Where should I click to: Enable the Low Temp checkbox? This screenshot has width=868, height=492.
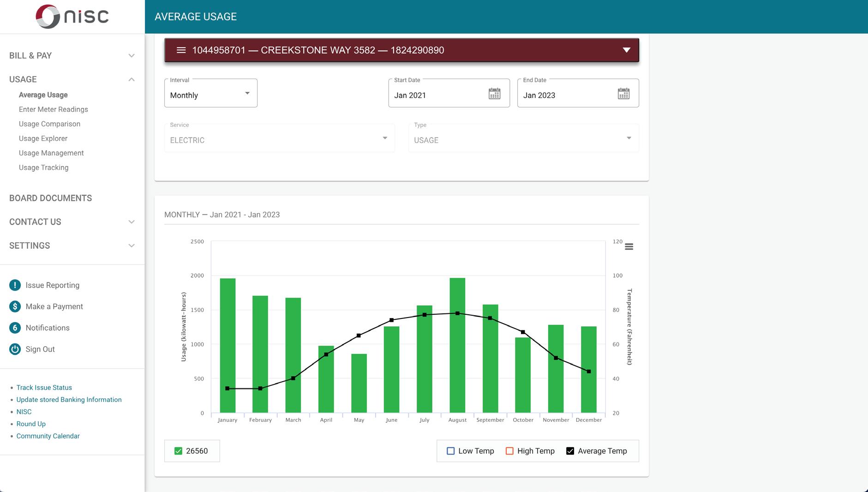[x=451, y=451]
